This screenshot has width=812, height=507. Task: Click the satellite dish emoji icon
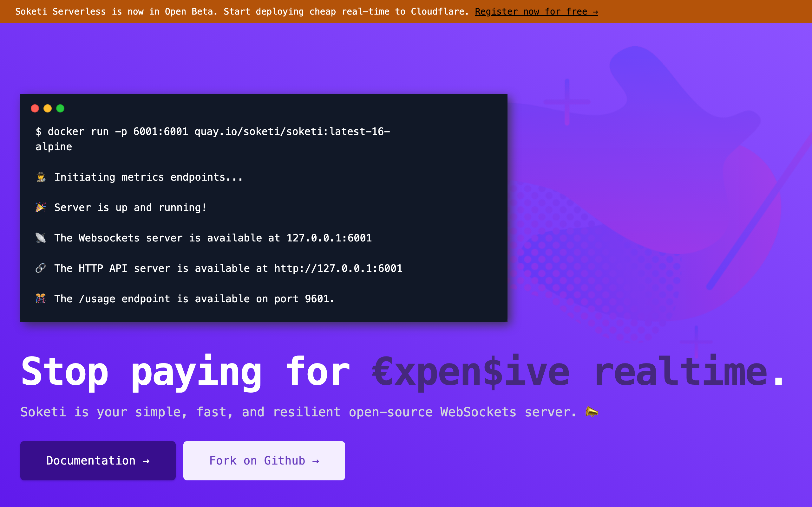point(41,238)
